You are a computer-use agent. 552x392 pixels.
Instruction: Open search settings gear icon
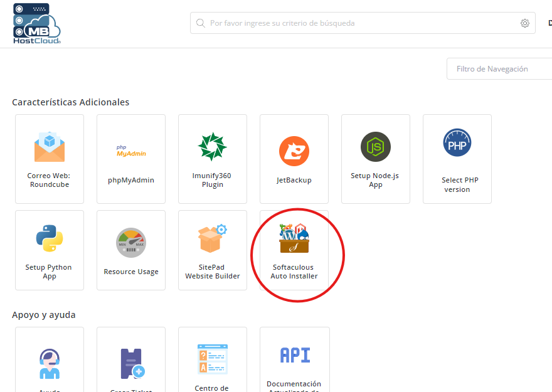[525, 23]
